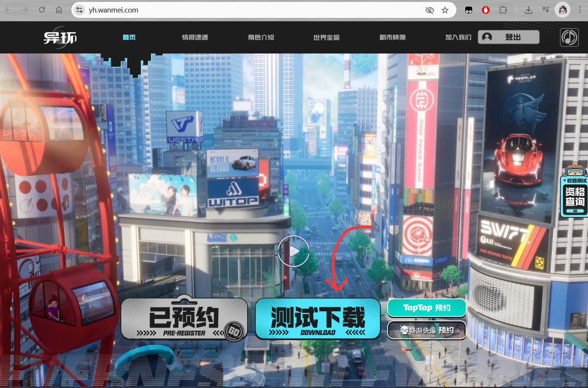The height and width of the screenshot is (388, 588).
Task: Play the city trailer video
Action: click(x=294, y=251)
